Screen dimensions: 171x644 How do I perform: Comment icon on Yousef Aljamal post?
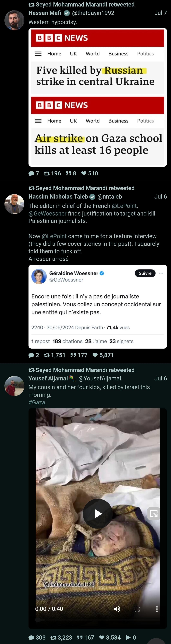point(32,637)
